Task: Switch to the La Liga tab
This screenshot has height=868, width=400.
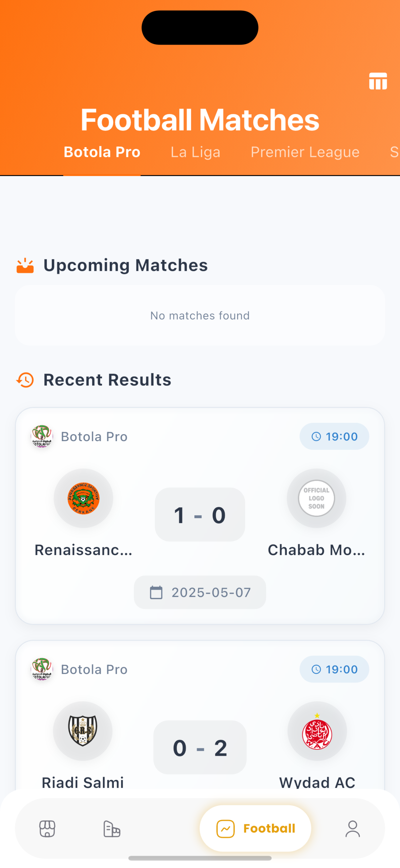Action: coord(195,152)
